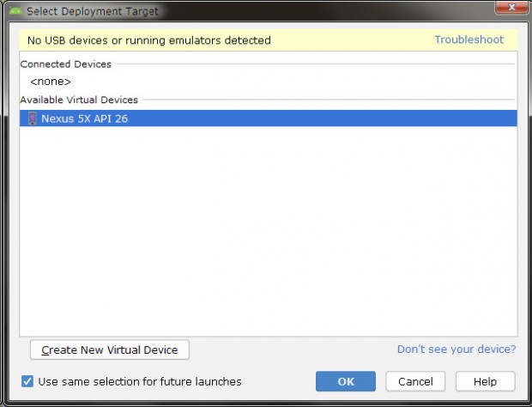Viewport: 532px width, 407px height.
Task: Click the Connected Devices section header
Action: pyautogui.click(x=66, y=64)
